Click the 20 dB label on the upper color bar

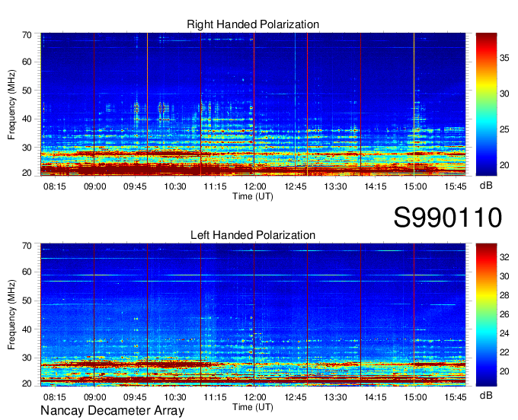(x=504, y=165)
